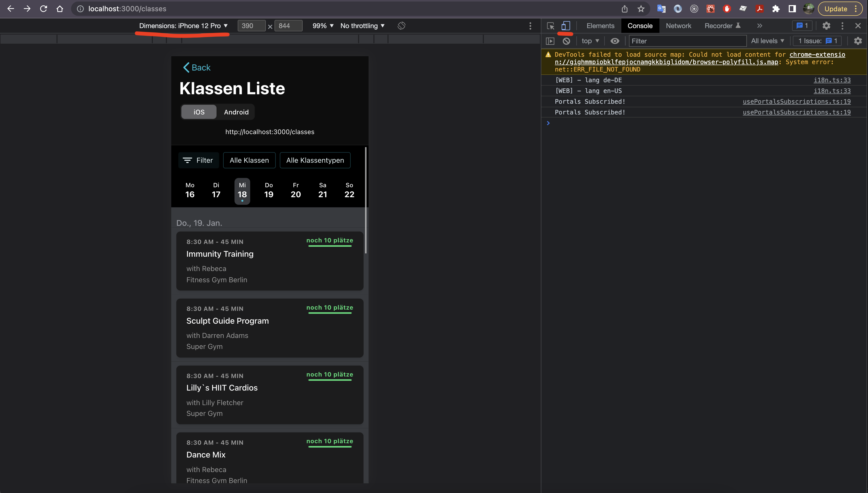Select day Fr 20 in calendar
Viewport: 868px width, 493px height.
[295, 191]
